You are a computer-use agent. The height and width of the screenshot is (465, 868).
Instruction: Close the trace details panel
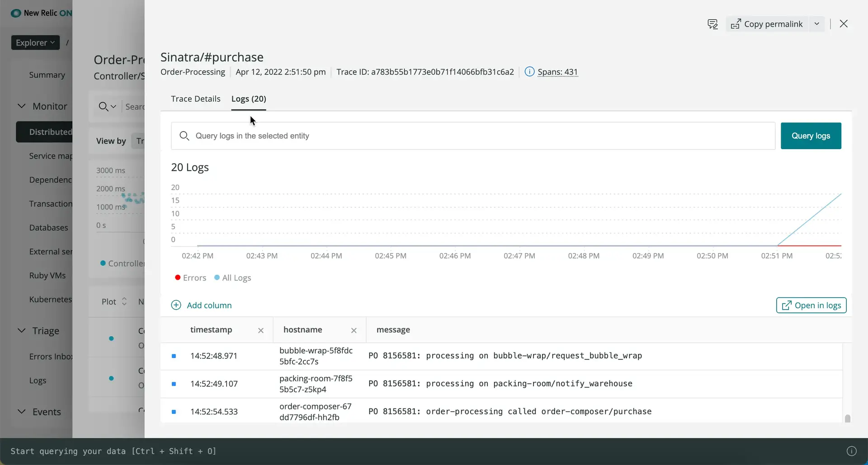click(x=844, y=24)
